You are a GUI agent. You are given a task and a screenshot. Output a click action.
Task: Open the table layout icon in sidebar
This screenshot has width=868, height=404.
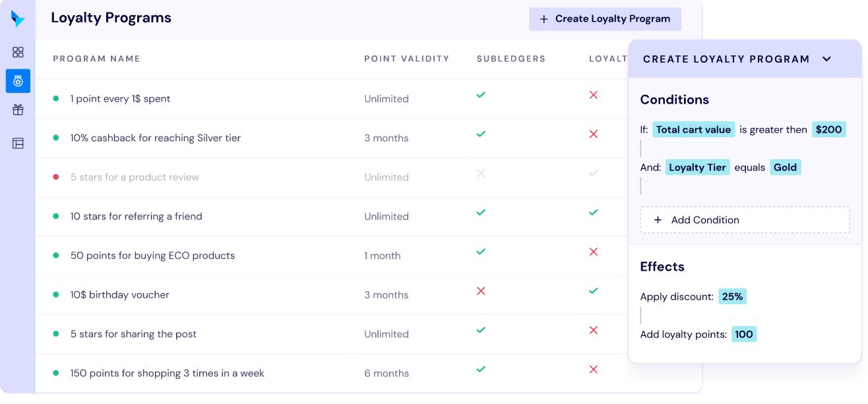pyautogui.click(x=18, y=143)
